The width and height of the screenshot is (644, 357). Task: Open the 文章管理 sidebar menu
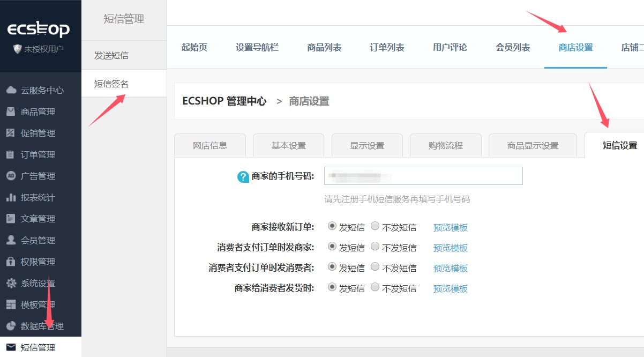[38, 219]
